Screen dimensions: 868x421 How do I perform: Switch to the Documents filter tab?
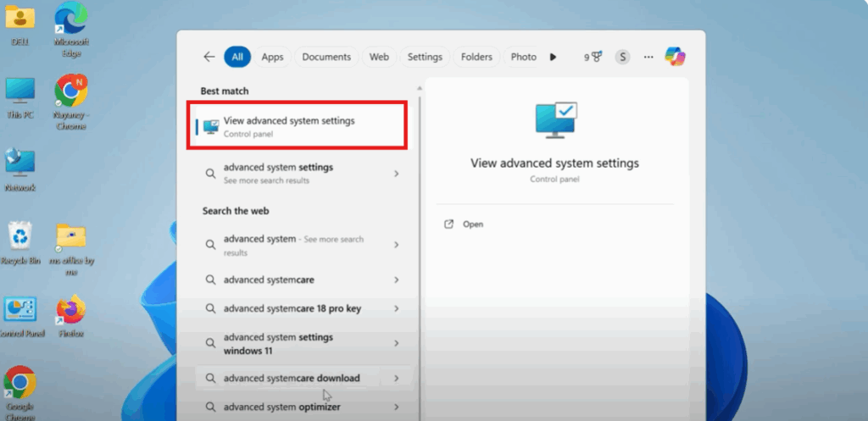[x=326, y=57]
